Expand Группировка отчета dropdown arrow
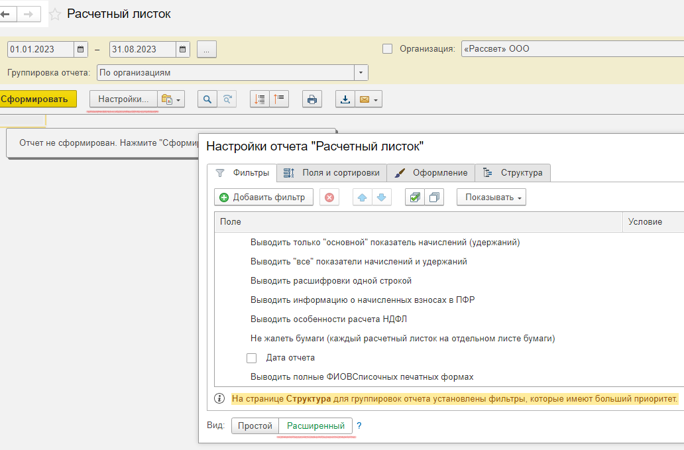The width and height of the screenshot is (684, 450). coord(361,72)
